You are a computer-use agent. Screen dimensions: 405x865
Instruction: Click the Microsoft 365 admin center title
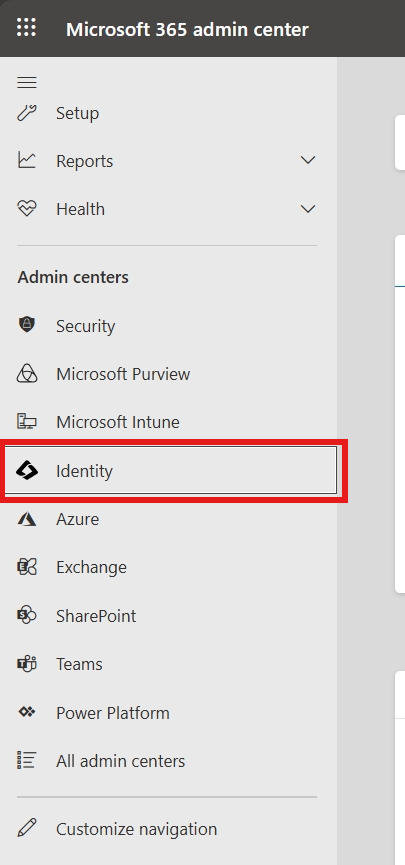click(x=187, y=29)
